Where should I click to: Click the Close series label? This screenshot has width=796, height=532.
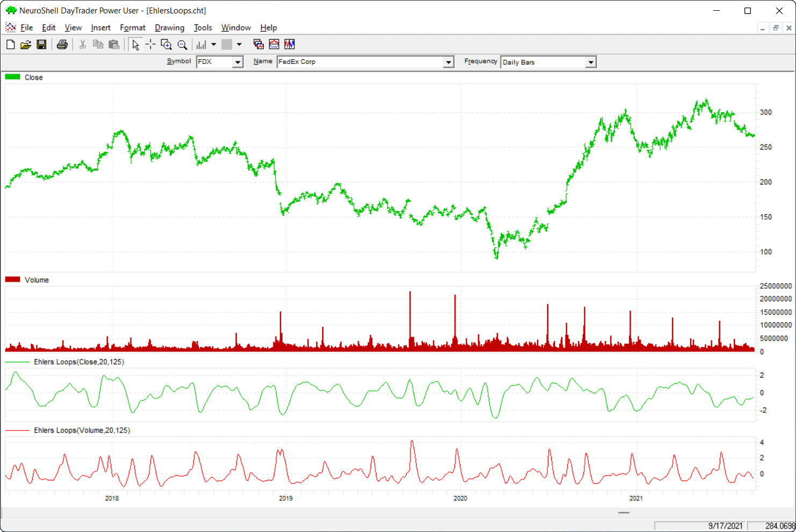[33, 77]
